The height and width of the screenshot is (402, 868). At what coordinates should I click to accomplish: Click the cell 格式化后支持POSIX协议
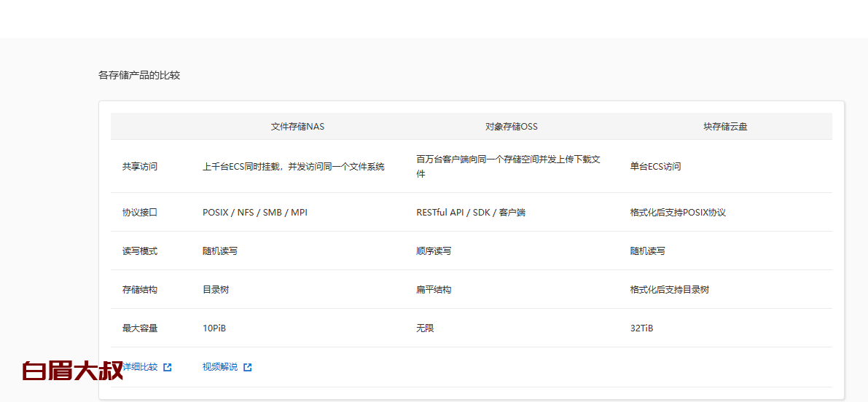click(x=678, y=213)
